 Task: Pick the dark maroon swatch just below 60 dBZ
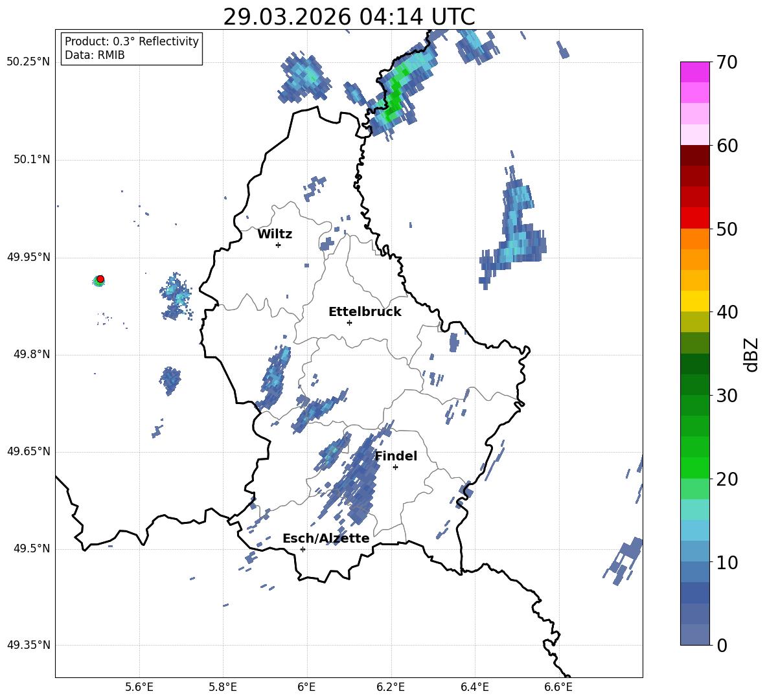click(695, 155)
